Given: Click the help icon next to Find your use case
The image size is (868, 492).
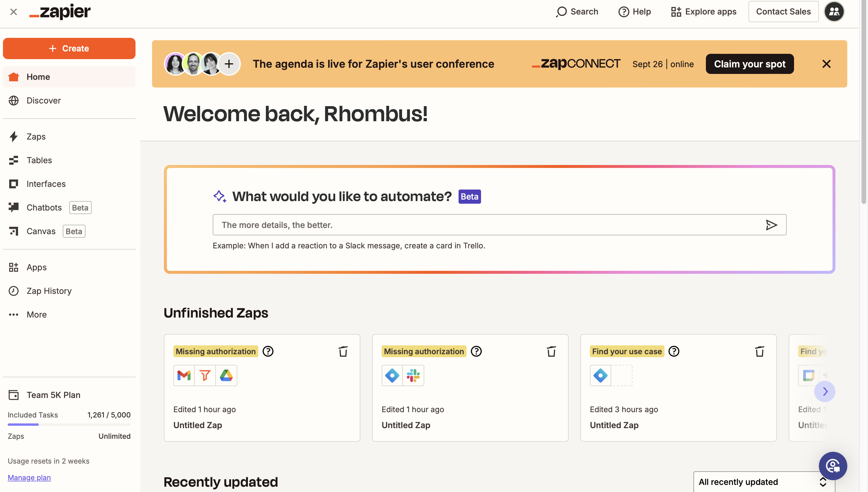Looking at the screenshot, I should click(674, 352).
